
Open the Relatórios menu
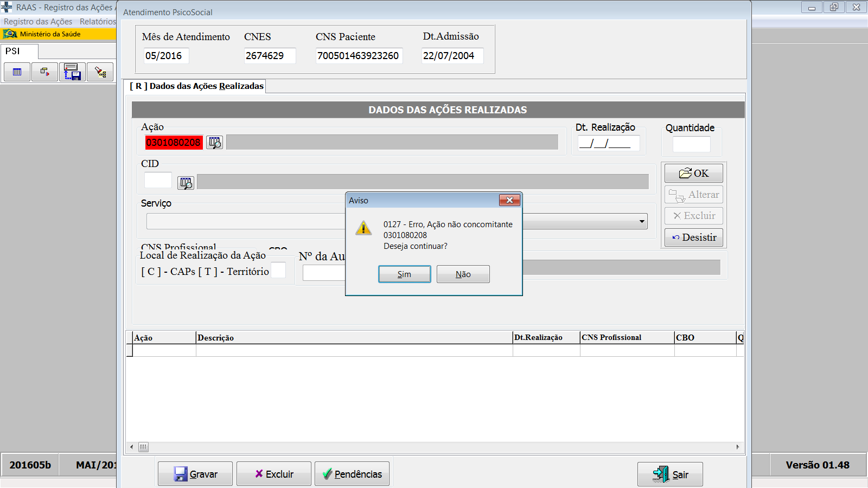[98, 22]
